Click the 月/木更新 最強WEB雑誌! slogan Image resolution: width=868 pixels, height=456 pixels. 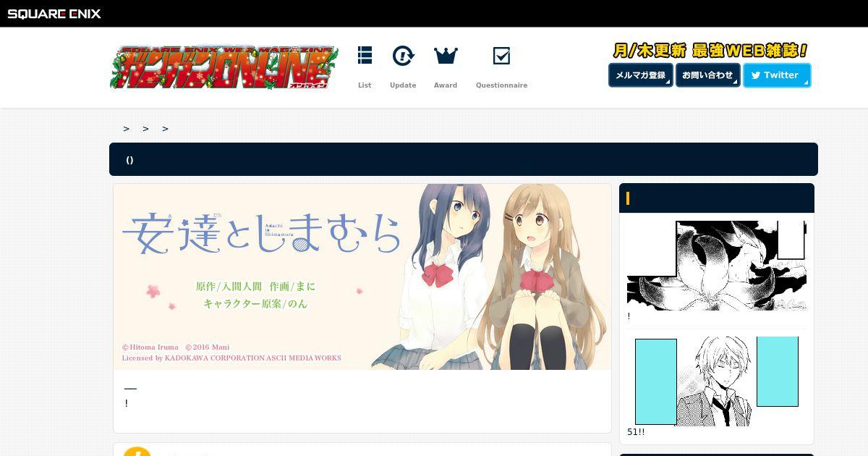(710, 51)
